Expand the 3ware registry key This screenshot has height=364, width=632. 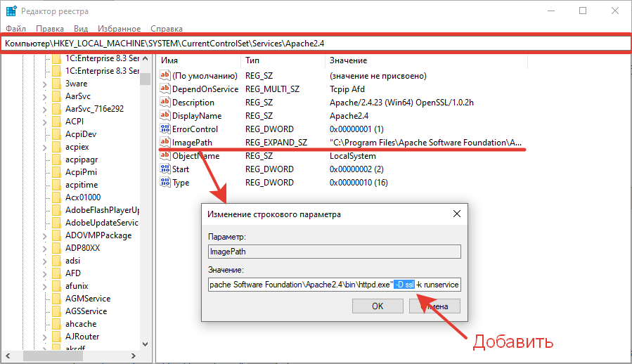[44, 84]
